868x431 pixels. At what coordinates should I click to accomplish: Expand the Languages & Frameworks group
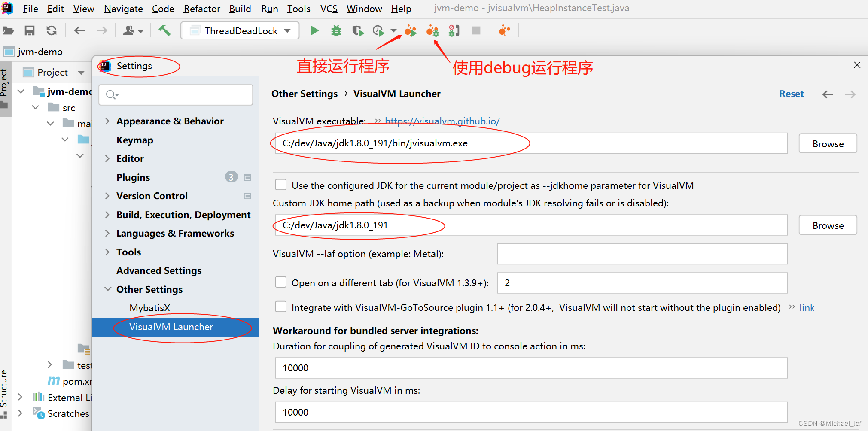click(x=107, y=233)
